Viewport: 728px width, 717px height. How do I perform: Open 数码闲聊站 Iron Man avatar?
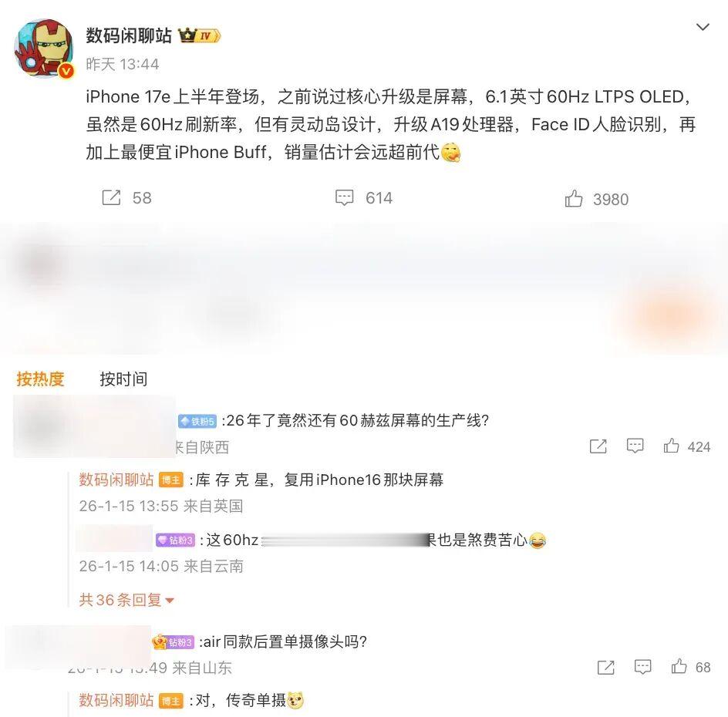pos(44,49)
